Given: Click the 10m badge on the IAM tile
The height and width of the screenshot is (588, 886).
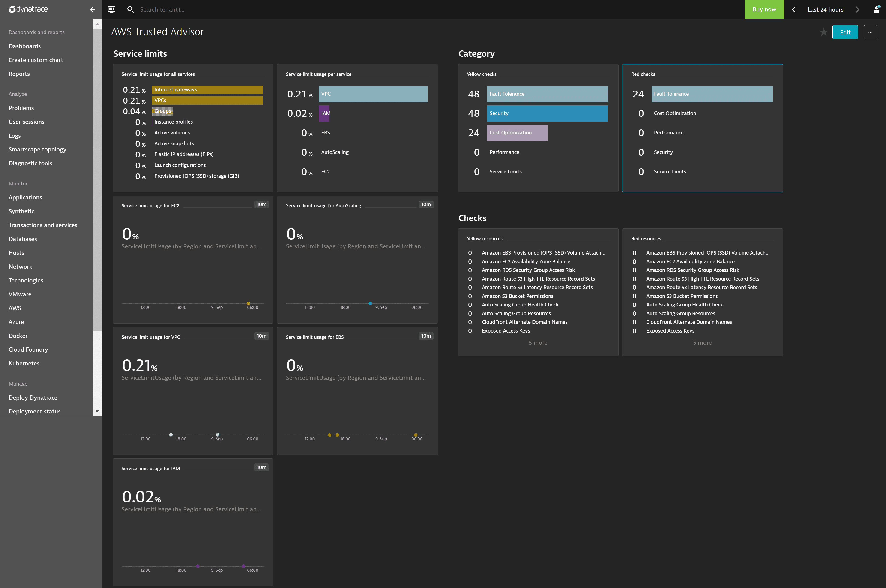Looking at the screenshot, I should coord(262,468).
